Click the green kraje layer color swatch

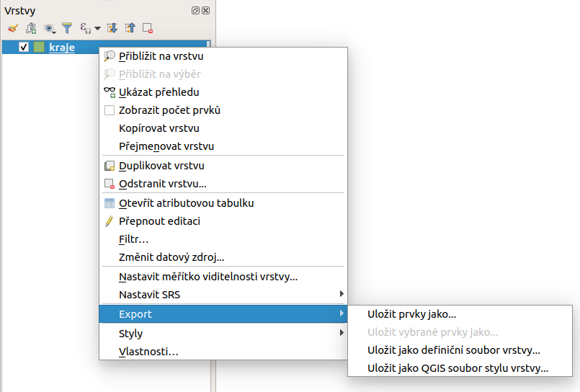pos(39,47)
